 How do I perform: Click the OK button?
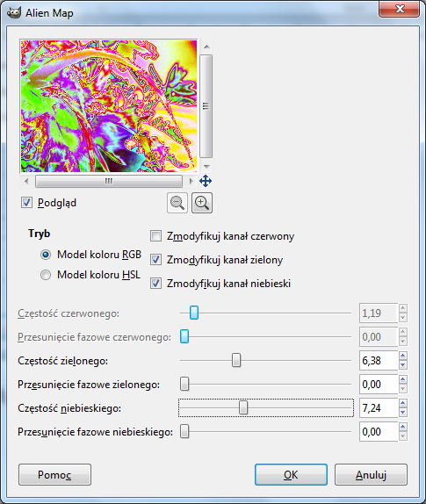291,474
